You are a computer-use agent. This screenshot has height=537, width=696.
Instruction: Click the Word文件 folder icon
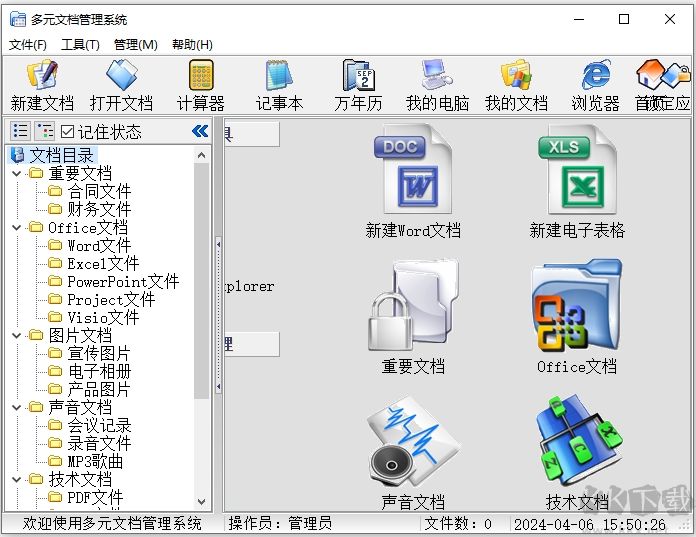coord(55,245)
